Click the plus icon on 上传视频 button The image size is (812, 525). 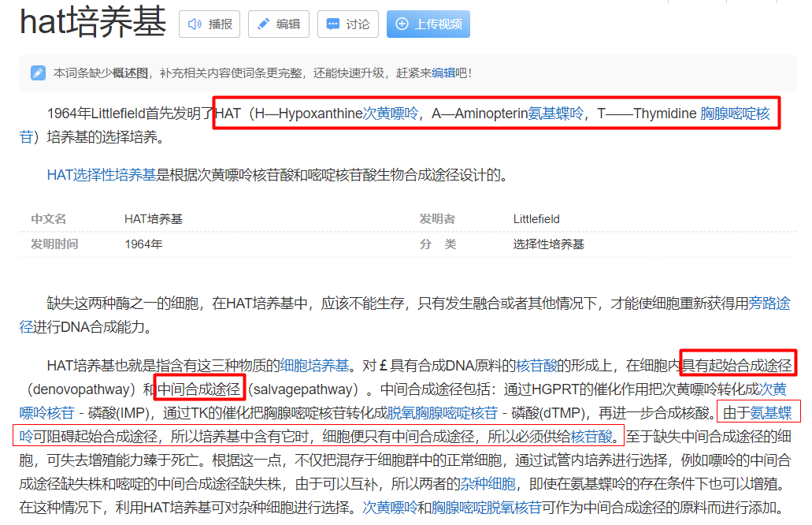403,23
